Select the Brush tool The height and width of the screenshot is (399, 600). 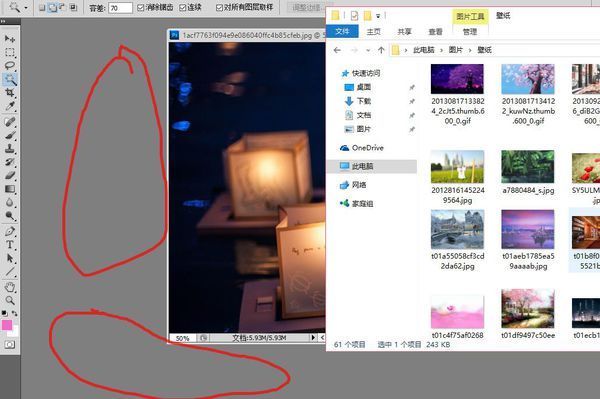pyautogui.click(x=10, y=135)
